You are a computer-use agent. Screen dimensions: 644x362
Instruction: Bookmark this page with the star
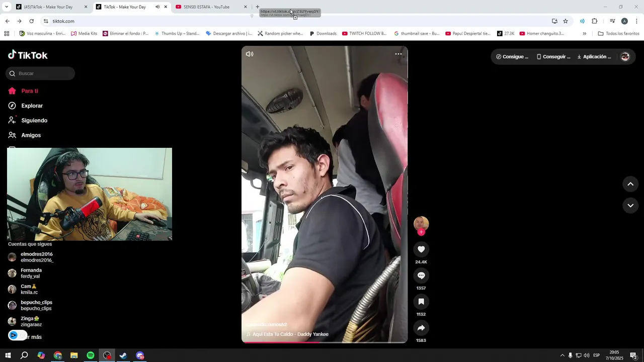[566, 21]
